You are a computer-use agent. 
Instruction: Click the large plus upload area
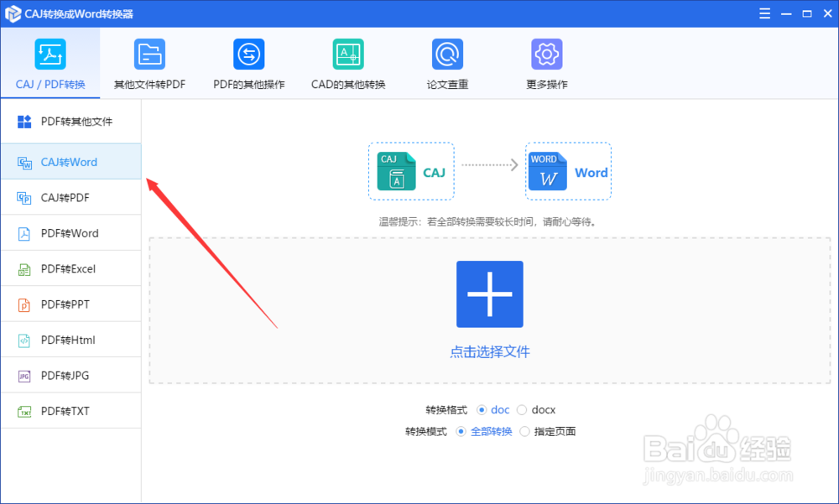point(489,294)
